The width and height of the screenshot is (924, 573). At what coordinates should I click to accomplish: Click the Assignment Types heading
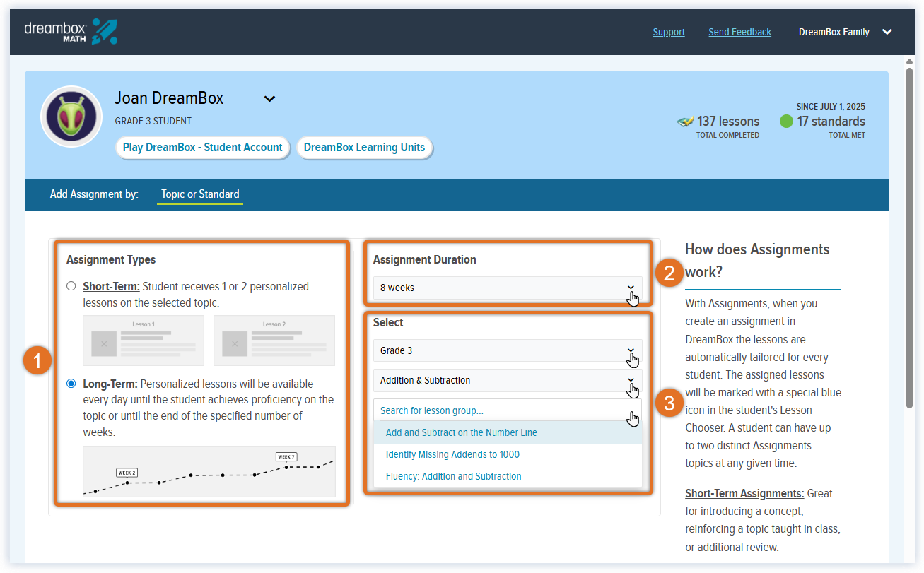click(x=111, y=259)
